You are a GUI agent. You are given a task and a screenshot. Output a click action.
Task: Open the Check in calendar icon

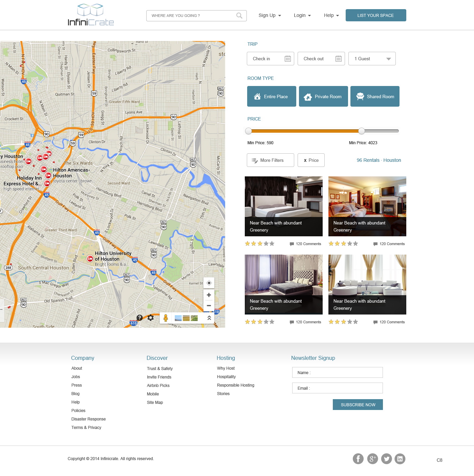(288, 59)
